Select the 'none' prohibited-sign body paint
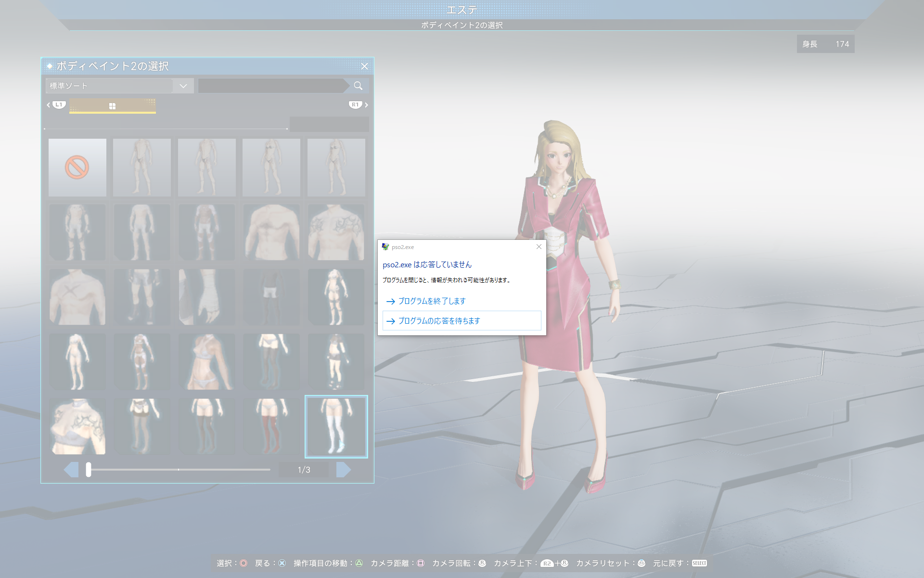 [x=77, y=168]
